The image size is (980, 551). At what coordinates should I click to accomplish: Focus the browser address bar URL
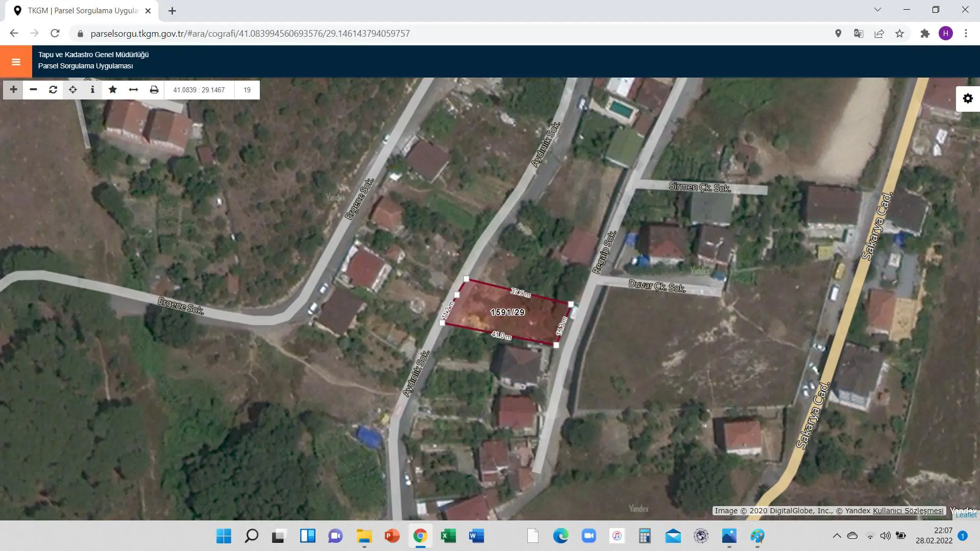point(250,34)
